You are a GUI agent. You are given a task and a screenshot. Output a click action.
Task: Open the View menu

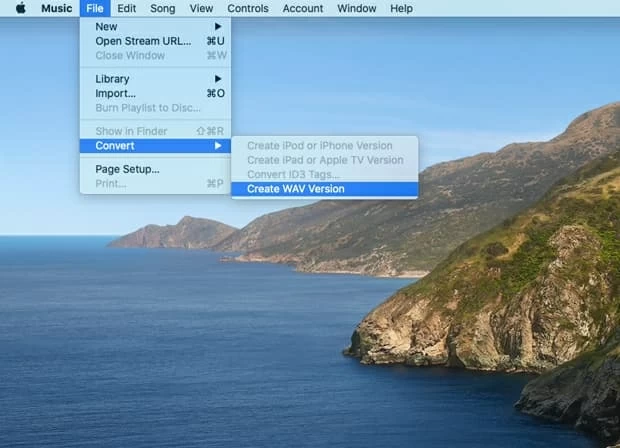pos(201,8)
